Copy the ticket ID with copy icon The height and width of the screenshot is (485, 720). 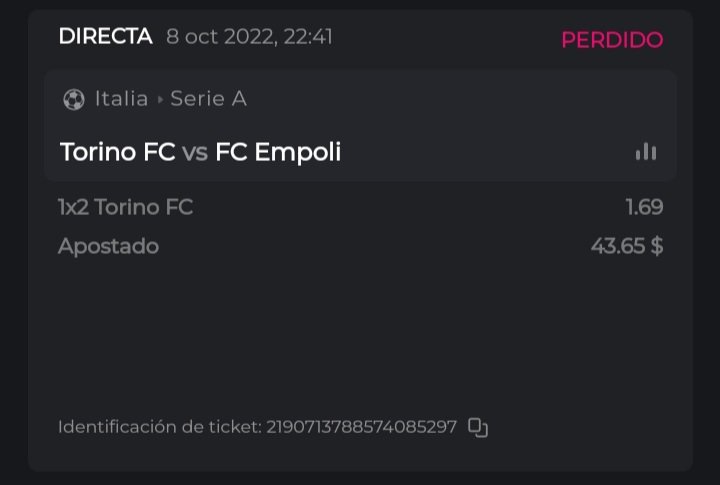click(x=478, y=427)
